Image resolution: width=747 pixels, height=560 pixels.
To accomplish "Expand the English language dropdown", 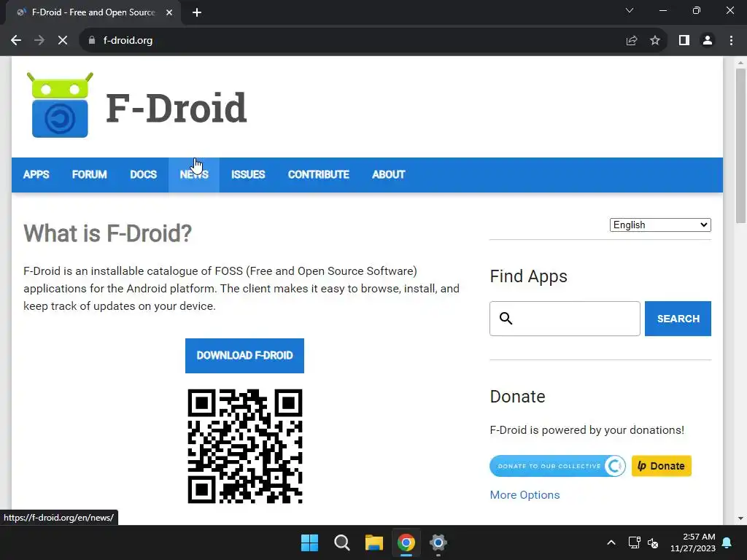I will (x=660, y=225).
